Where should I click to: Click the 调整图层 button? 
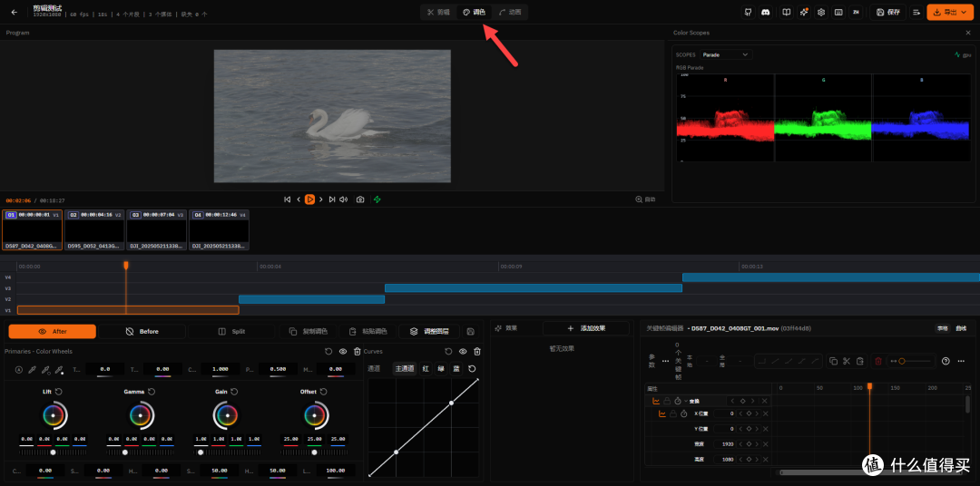pos(428,332)
